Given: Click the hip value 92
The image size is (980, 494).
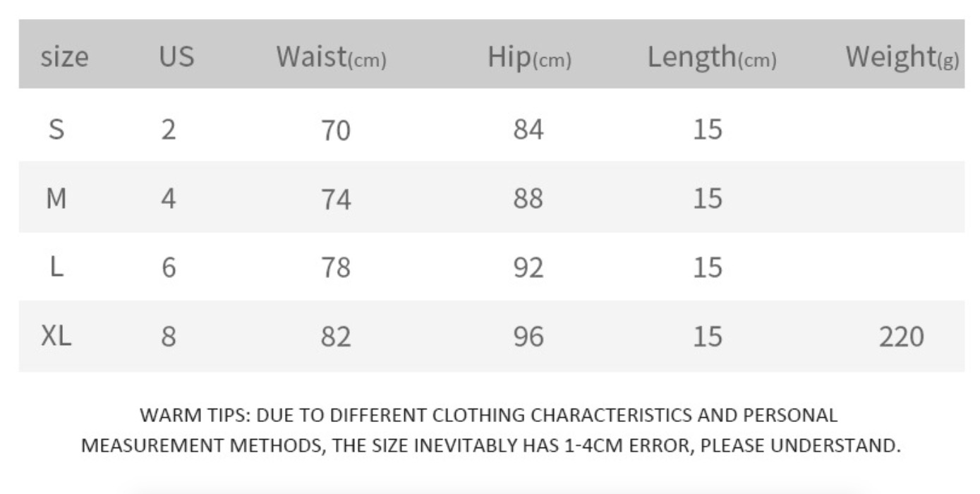Looking at the screenshot, I should [528, 268].
